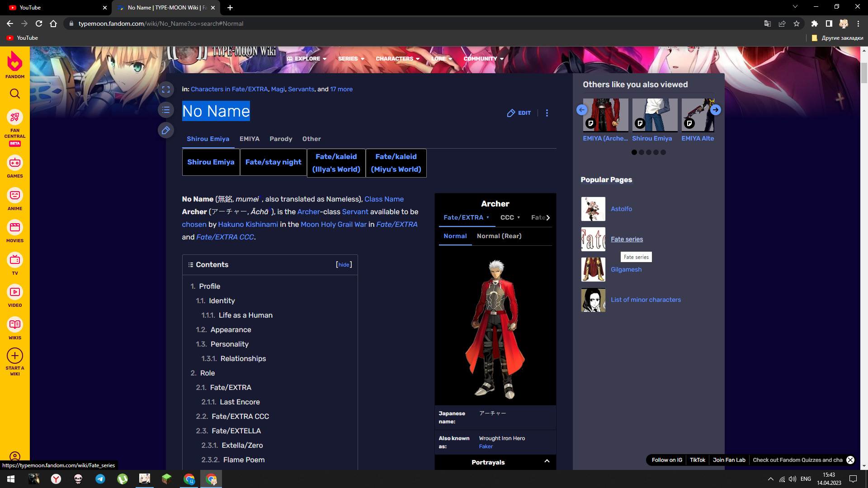Expand the Characters navigation dropdown

click(x=397, y=59)
